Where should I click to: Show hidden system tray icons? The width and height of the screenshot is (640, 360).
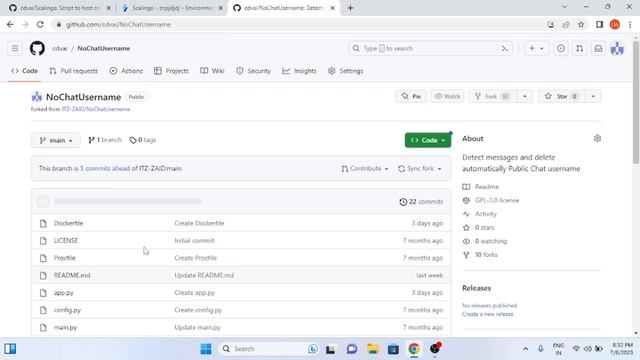(525, 349)
